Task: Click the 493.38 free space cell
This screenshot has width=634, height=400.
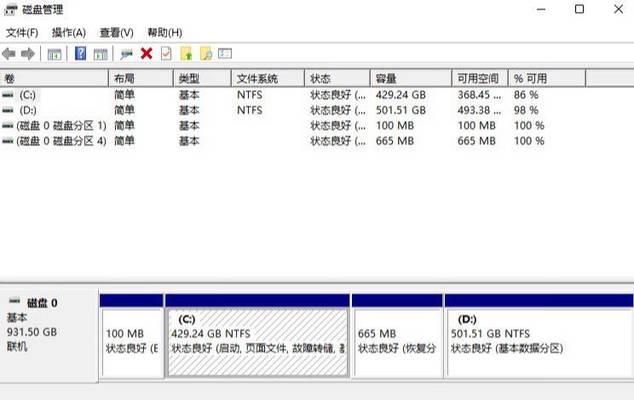Action: (479, 110)
